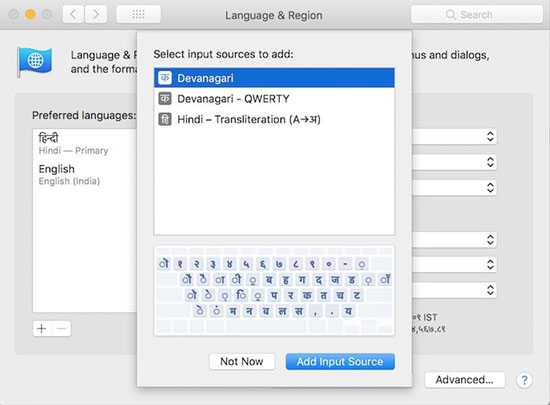Remove language with the minus button
This screenshot has width=550, height=405.
pyautogui.click(x=61, y=329)
